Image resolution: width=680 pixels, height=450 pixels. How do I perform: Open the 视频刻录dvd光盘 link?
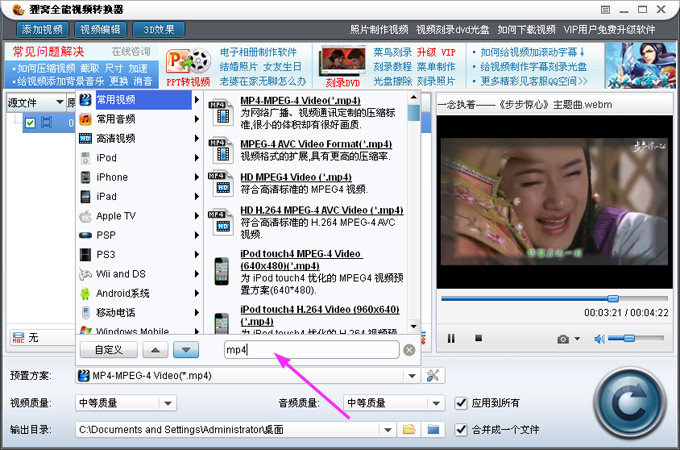(x=452, y=29)
